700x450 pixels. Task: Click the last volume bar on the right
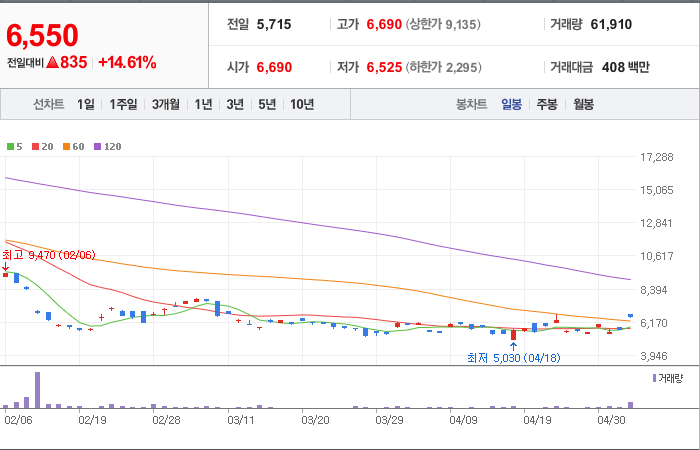click(630, 405)
